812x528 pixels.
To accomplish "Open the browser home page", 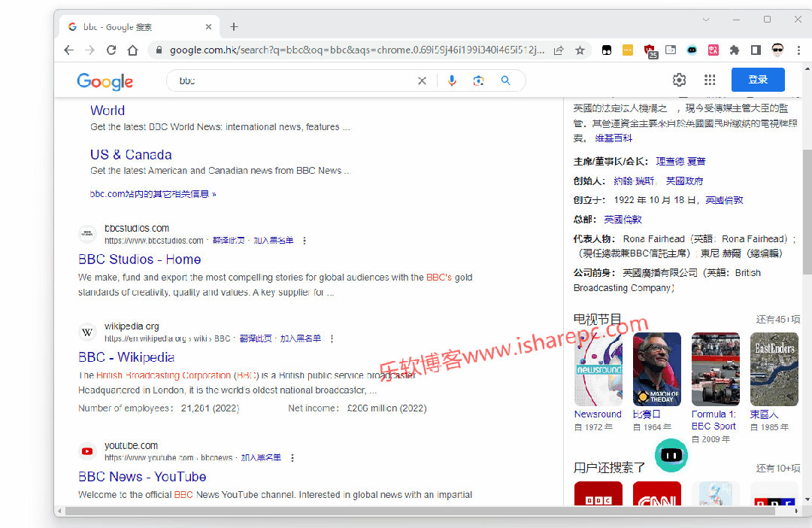I will [x=133, y=50].
